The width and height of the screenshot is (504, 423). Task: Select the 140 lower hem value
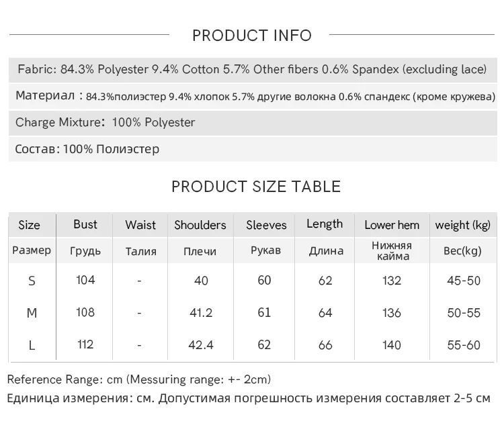click(x=392, y=345)
